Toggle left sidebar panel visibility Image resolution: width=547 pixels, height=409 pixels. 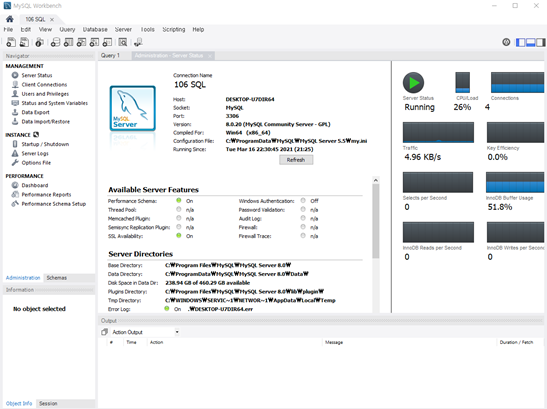pos(520,42)
